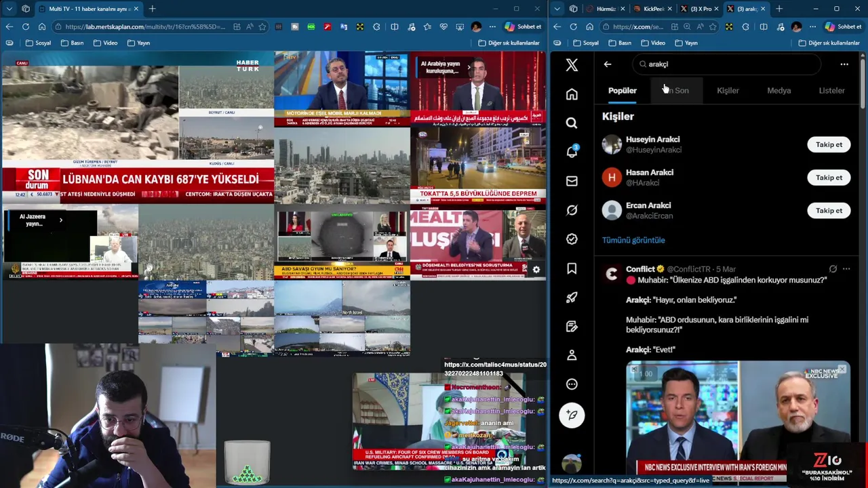Open Yayın bookmarks folder in right browser
The width and height of the screenshot is (868, 488).
pyautogui.click(x=686, y=43)
